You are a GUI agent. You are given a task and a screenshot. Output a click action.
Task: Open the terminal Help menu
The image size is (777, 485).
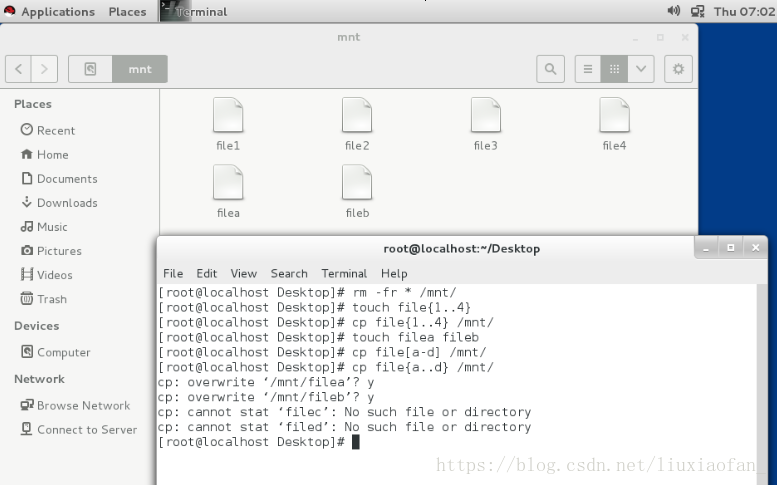[394, 273]
